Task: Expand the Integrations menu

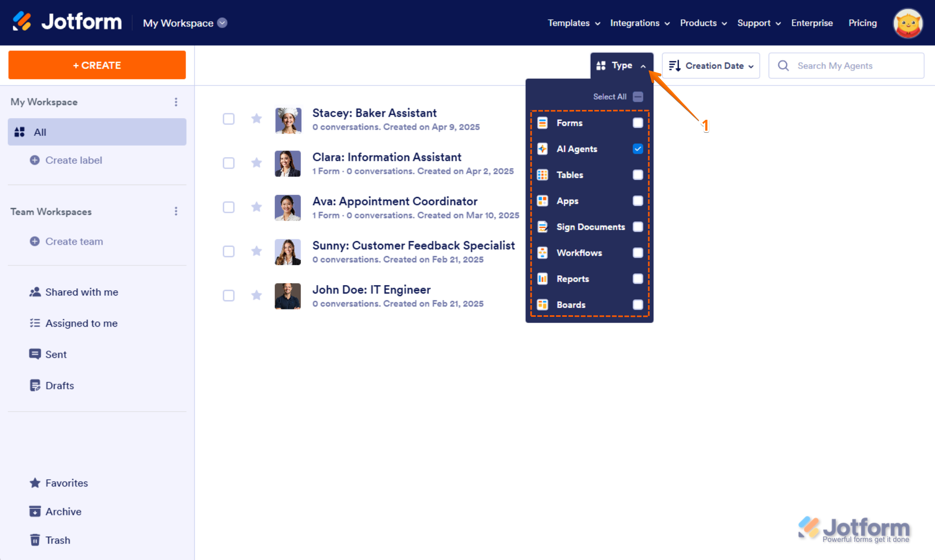Action: [640, 23]
